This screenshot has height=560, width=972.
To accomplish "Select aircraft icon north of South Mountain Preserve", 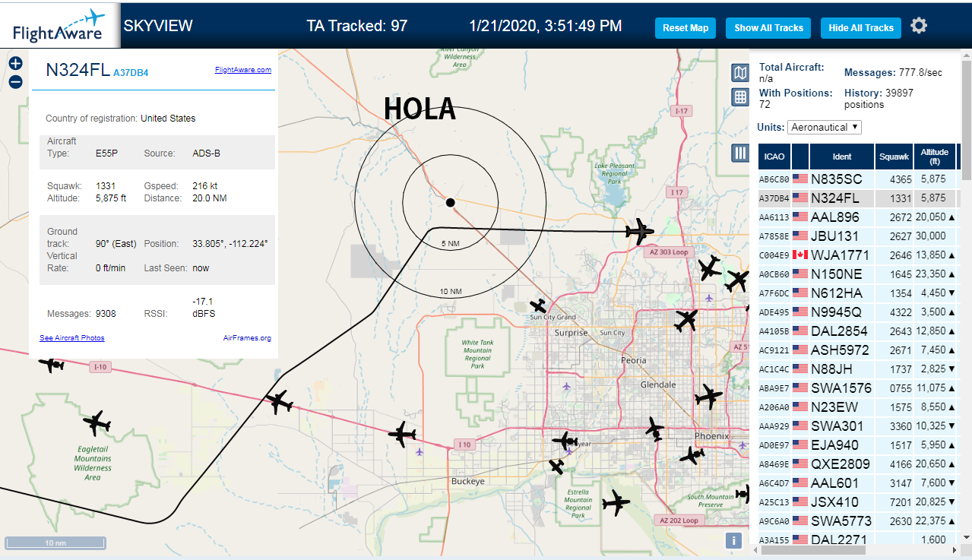I will [692, 456].
